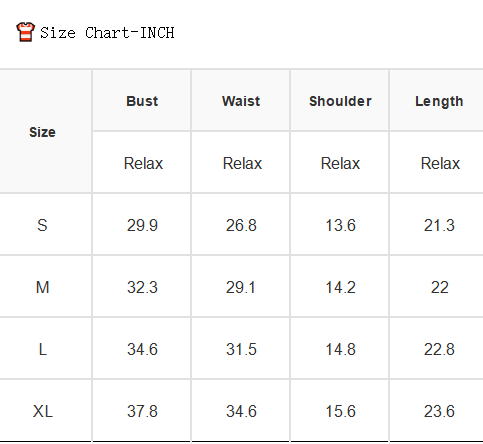Click the 23.6 length value
The image size is (483, 444).
(439, 411)
